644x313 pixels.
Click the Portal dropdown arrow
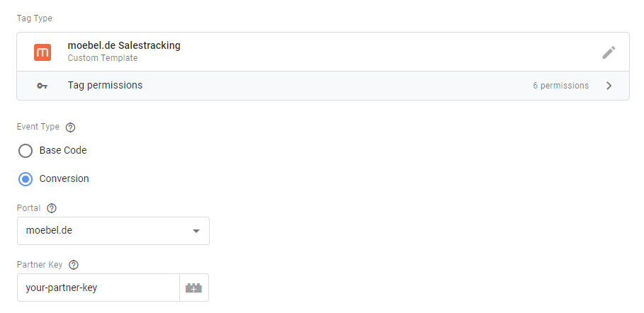click(x=196, y=231)
